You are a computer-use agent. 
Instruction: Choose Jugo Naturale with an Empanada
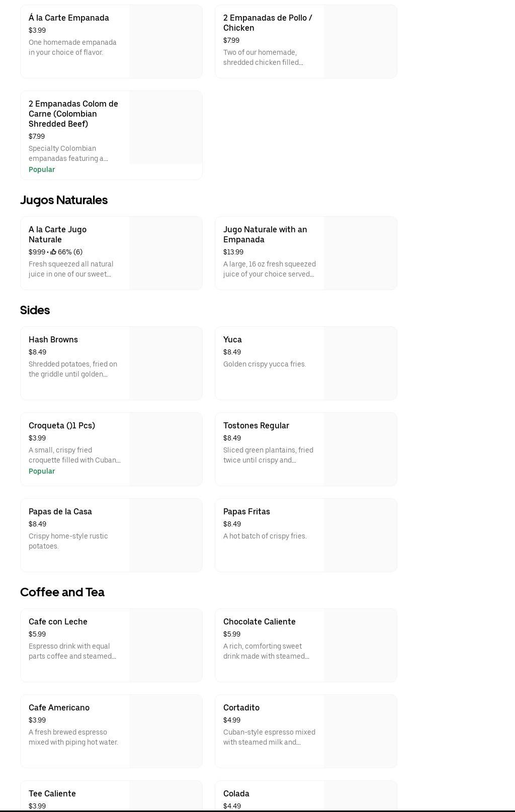click(x=265, y=234)
